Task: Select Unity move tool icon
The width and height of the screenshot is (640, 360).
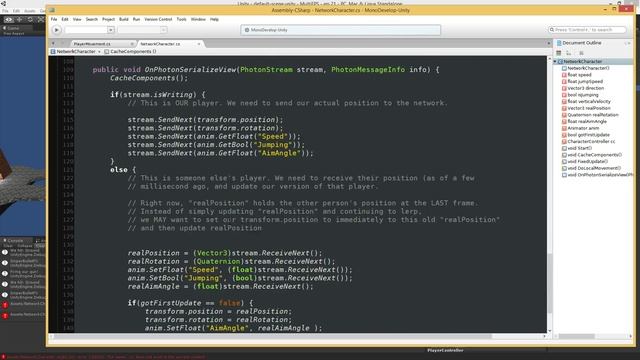Action: 19,19
